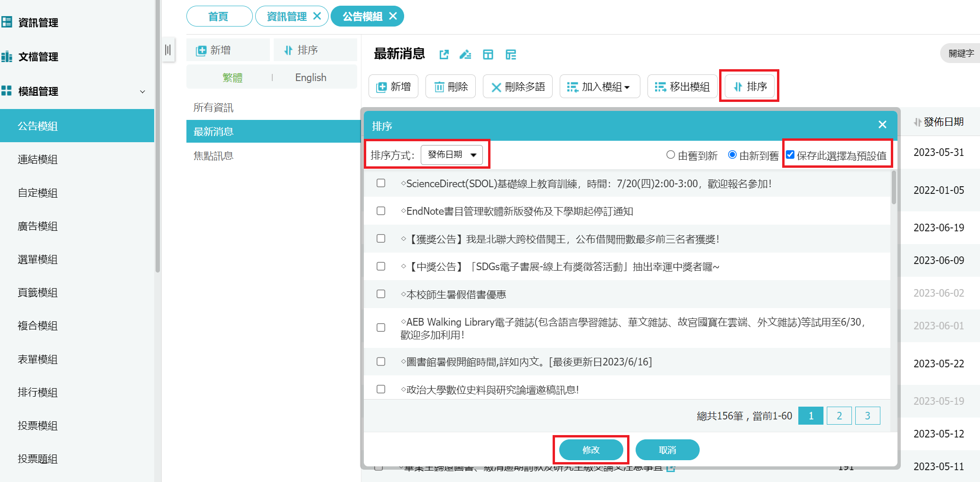Check the 【中獎公告】 SDGs row
Image resolution: width=980 pixels, height=482 pixels.
381,266
